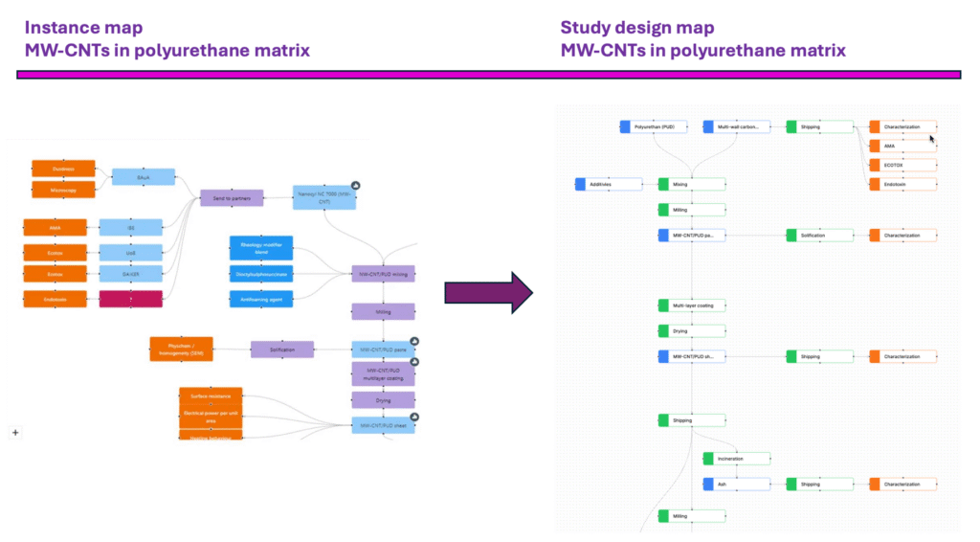Viewport: 980px width, 542px height.
Task: Click cloud icon on MW-CNT/PUD sheet node
Action: coord(414,417)
